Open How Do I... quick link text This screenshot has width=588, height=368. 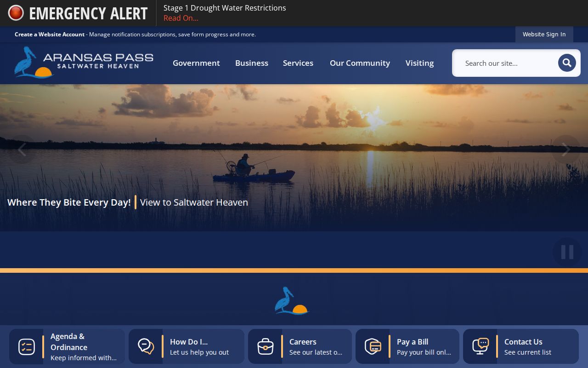(x=189, y=342)
